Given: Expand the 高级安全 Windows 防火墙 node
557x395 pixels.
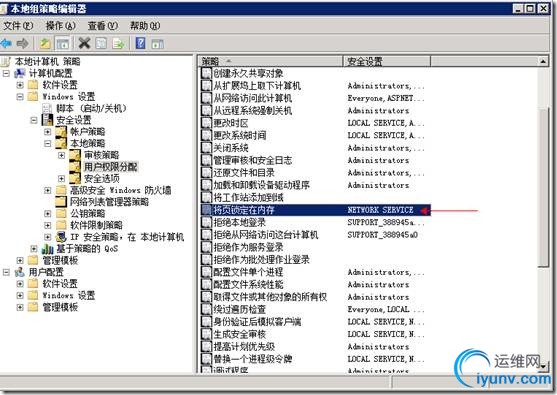Looking at the screenshot, I should [48, 190].
